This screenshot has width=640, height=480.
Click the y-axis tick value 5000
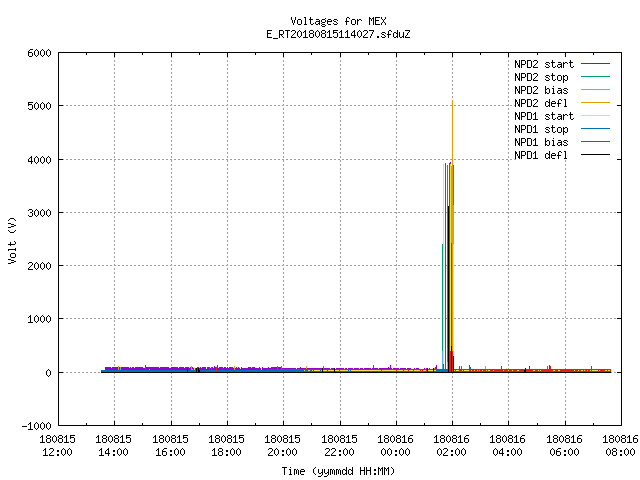point(39,107)
